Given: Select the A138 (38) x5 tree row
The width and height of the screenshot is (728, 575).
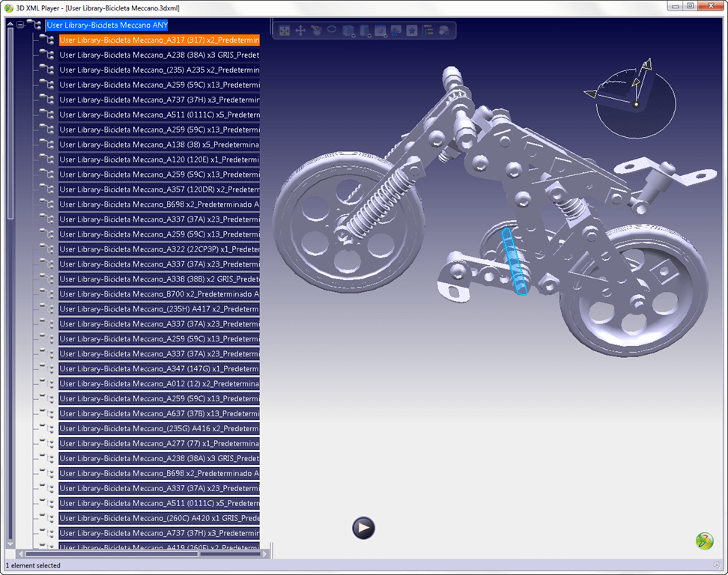Looking at the screenshot, I should [160, 144].
